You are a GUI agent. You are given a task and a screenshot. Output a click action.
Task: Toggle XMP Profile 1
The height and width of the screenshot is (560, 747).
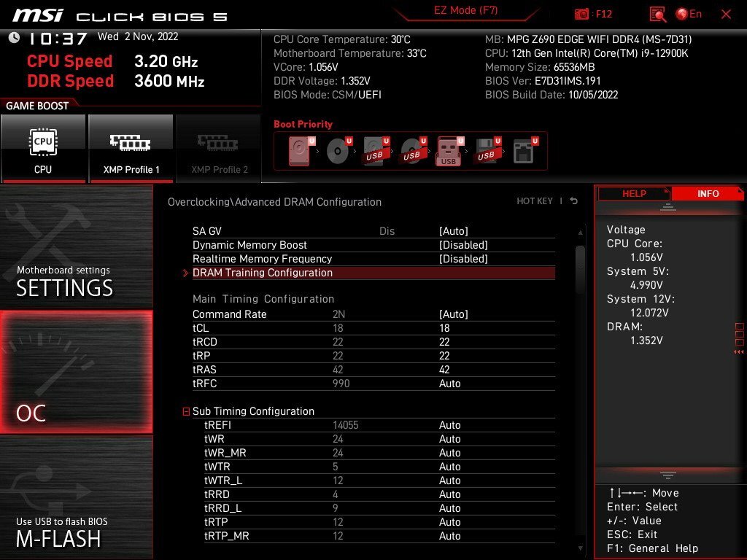point(131,149)
